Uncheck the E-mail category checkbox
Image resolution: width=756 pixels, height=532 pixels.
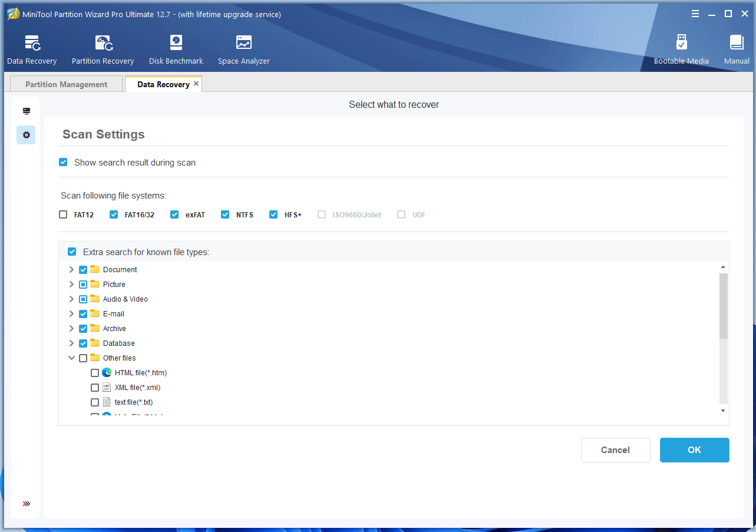point(83,313)
